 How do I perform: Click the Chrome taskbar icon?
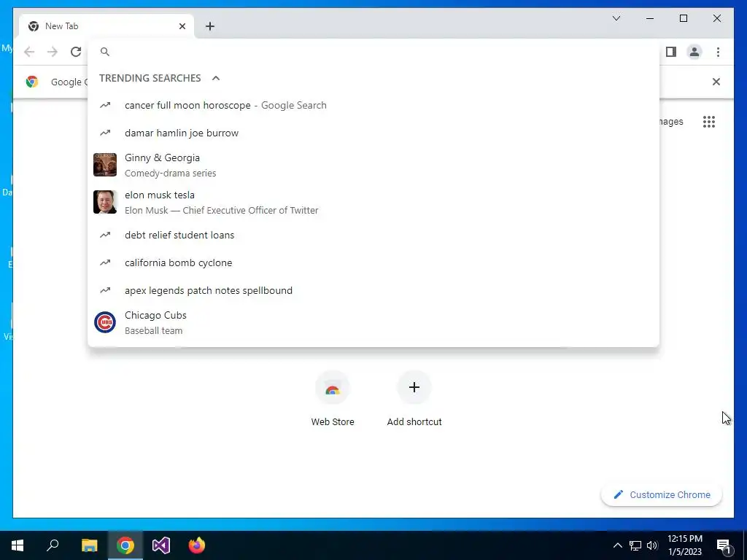(125, 545)
